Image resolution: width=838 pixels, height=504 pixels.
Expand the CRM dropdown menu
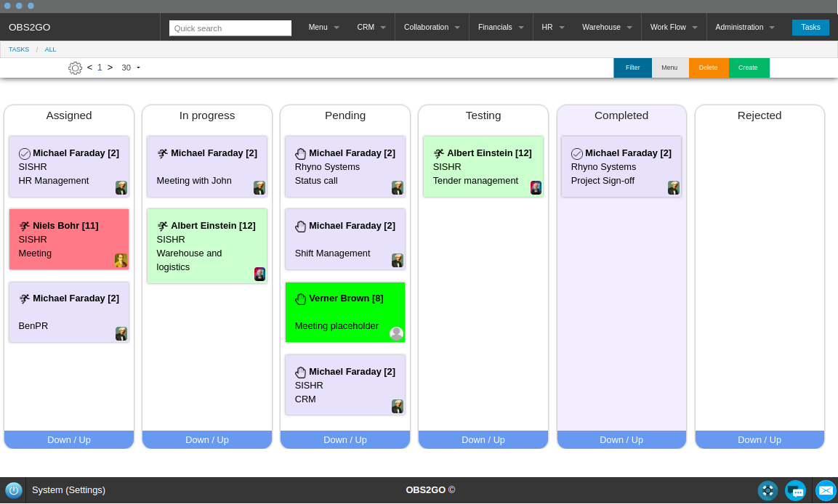click(x=371, y=27)
